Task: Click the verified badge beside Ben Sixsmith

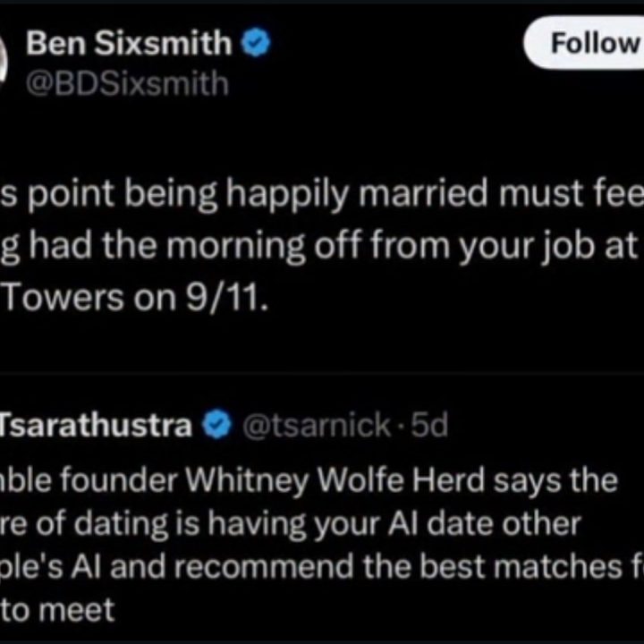Action: (258, 44)
